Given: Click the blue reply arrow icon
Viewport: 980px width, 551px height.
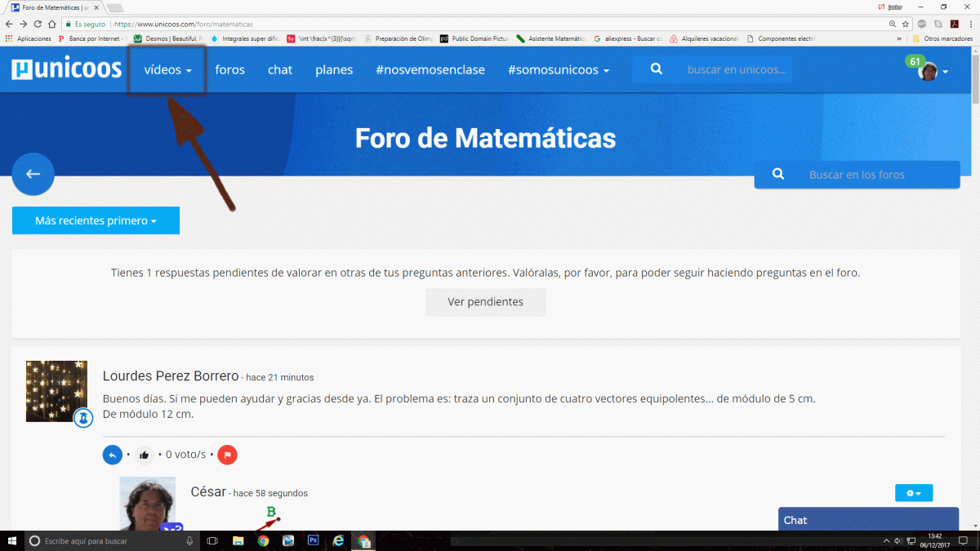Looking at the screenshot, I should click(x=112, y=455).
